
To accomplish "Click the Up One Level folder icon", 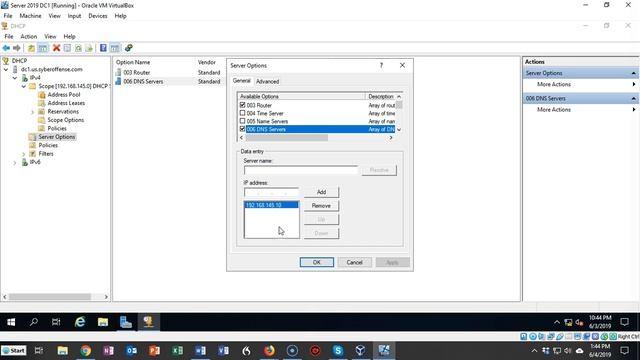I will (x=31, y=48).
